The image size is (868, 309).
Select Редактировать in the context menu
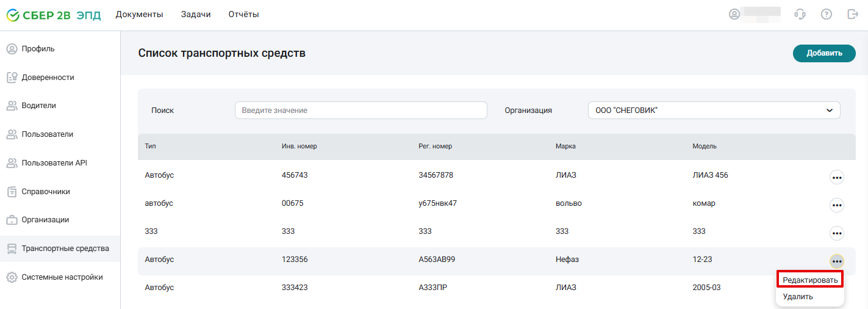click(810, 280)
